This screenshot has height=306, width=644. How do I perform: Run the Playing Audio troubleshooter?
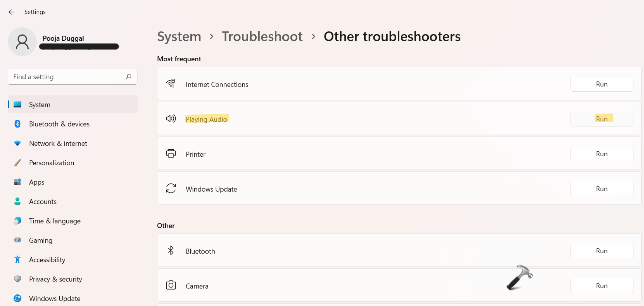coord(601,119)
